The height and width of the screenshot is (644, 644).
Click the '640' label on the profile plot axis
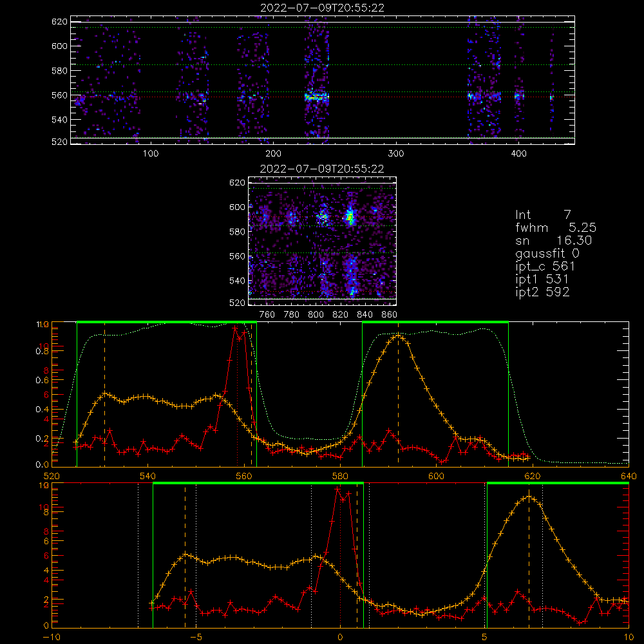[629, 476]
